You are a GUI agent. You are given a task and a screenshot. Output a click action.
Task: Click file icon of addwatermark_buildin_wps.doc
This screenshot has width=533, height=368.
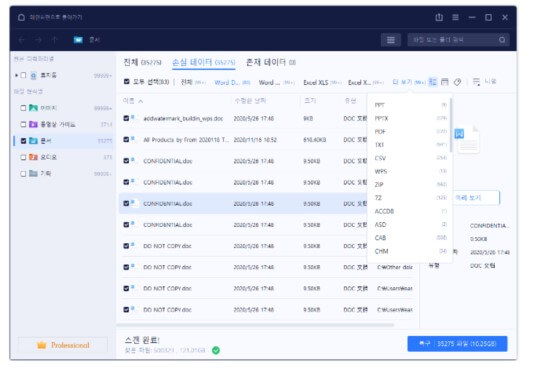(x=134, y=118)
